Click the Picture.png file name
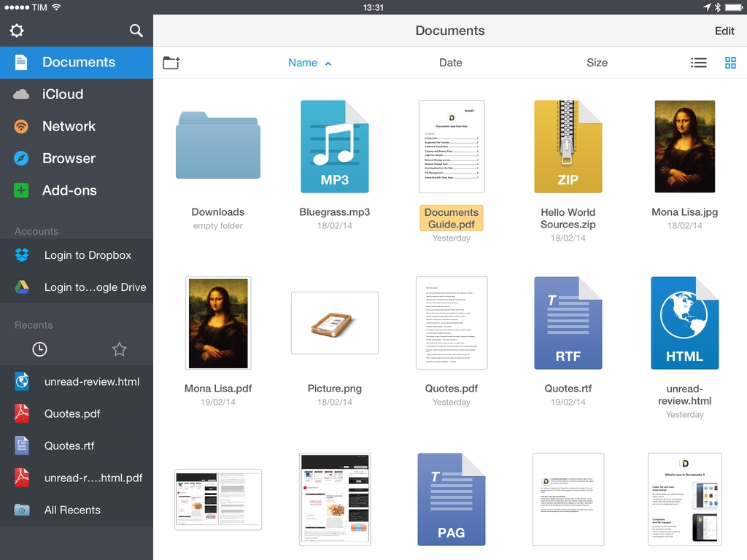The height and width of the screenshot is (560, 747). click(x=334, y=389)
